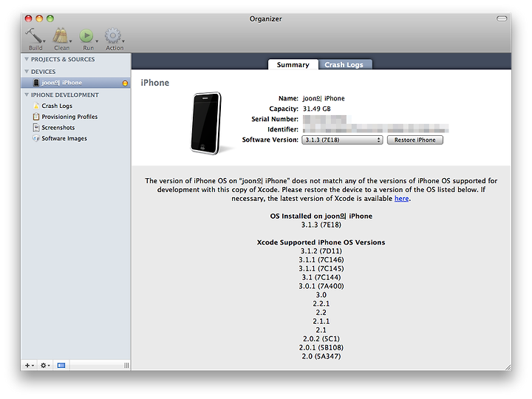Select joon's iPhone device in sidebar
532x399 pixels.
tap(75, 83)
